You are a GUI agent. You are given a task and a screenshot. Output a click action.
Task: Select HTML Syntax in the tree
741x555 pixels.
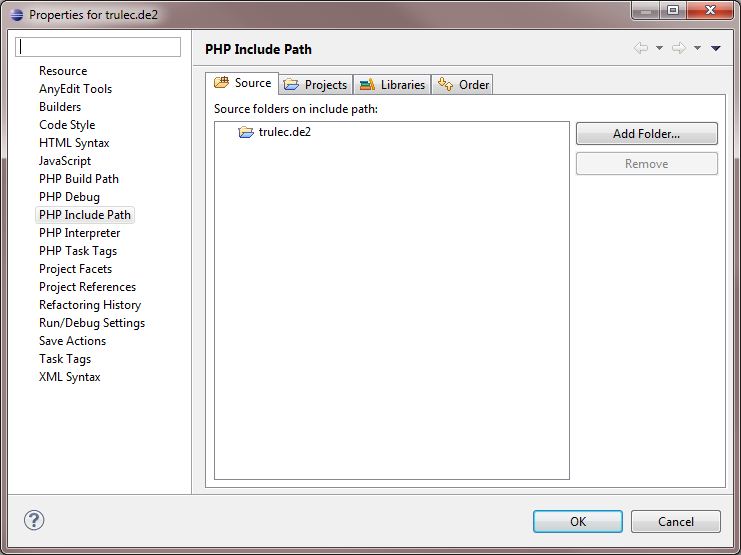74,143
